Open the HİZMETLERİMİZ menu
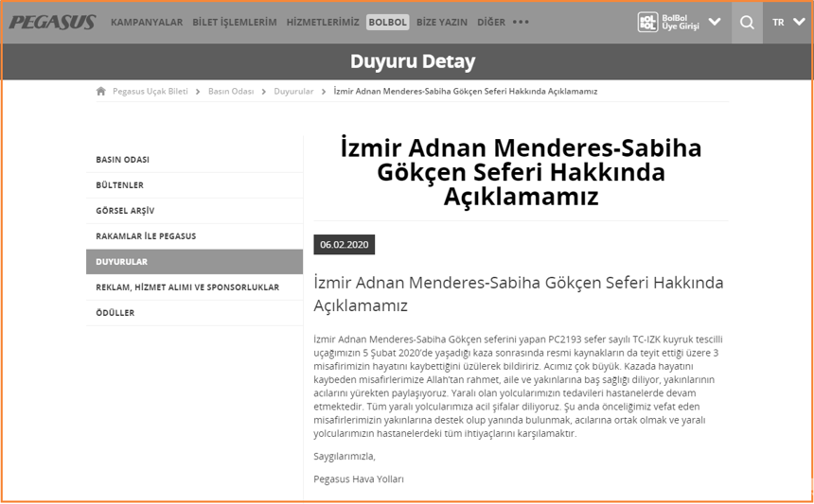The image size is (814, 504). (323, 23)
